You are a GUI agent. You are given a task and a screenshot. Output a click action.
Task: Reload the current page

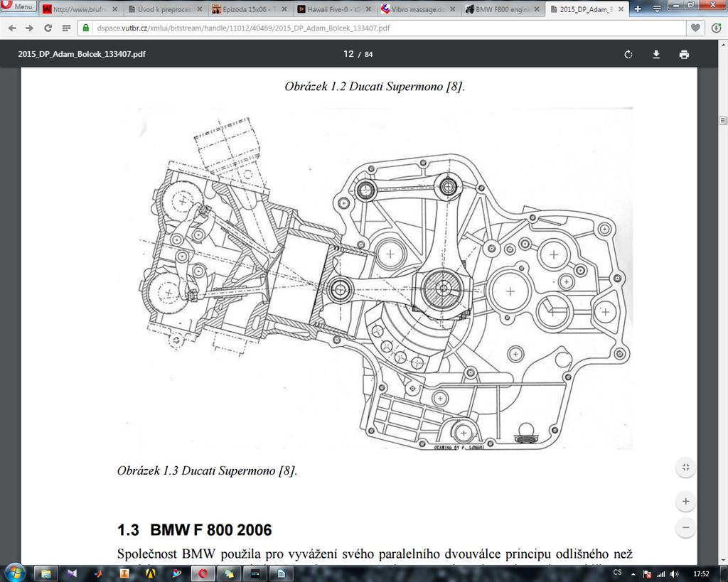[48, 28]
